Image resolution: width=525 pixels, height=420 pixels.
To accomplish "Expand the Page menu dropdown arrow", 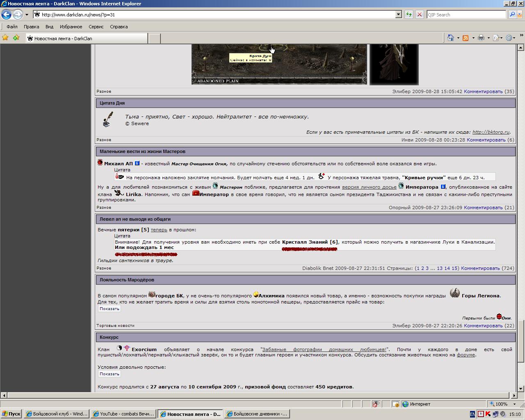I will pyautogui.click(x=502, y=38).
